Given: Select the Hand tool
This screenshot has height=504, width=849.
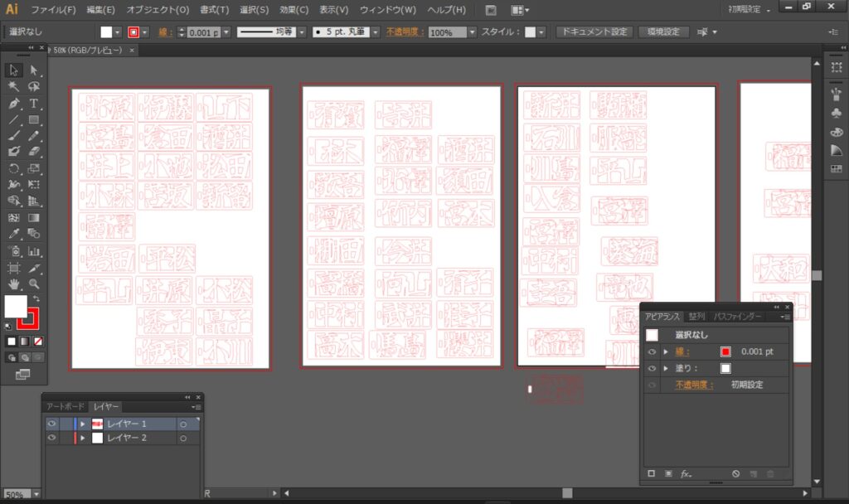Looking at the screenshot, I should point(14,283).
